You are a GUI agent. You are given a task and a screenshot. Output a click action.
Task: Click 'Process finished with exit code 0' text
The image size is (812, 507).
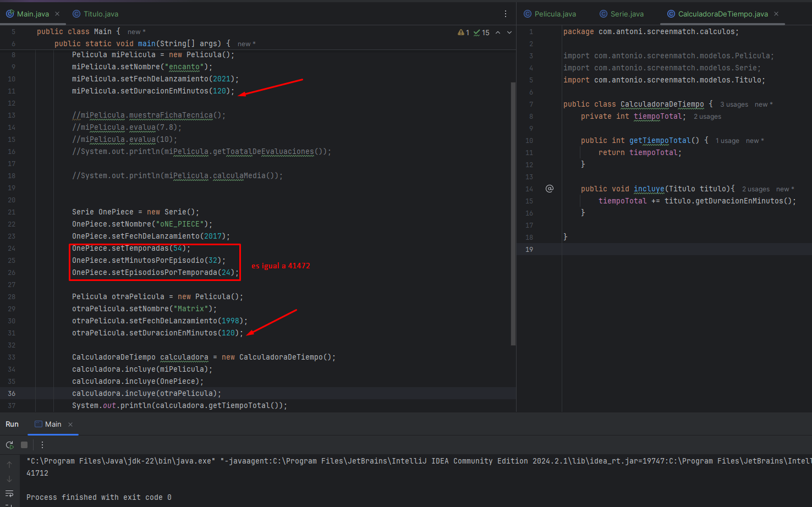pyautogui.click(x=99, y=497)
